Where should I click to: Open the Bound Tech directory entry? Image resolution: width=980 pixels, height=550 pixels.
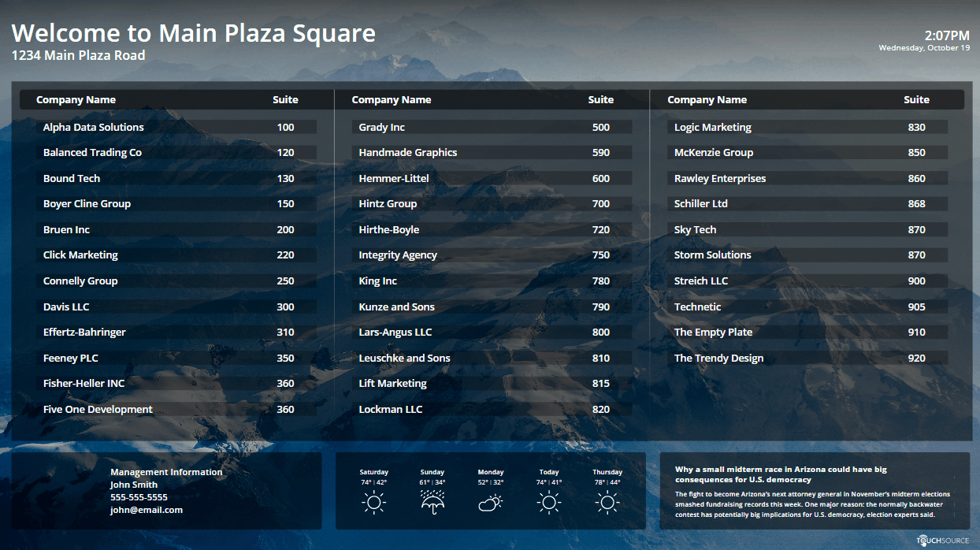(x=176, y=178)
